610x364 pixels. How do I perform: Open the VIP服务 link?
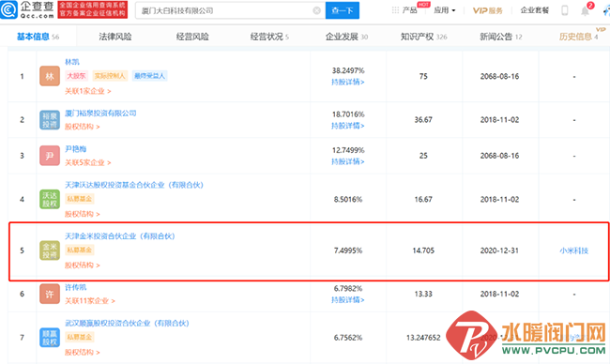(x=488, y=10)
